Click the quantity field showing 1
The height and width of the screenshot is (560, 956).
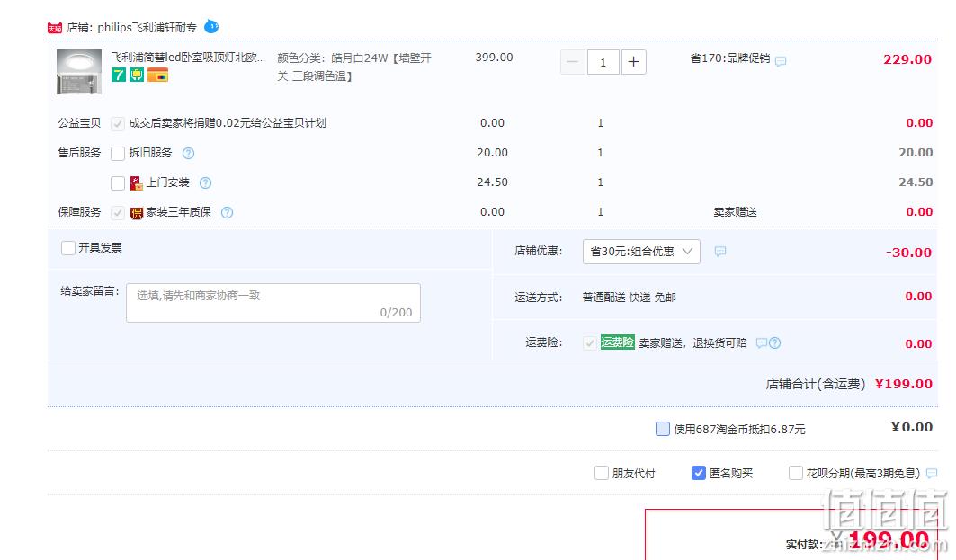coord(603,62)
